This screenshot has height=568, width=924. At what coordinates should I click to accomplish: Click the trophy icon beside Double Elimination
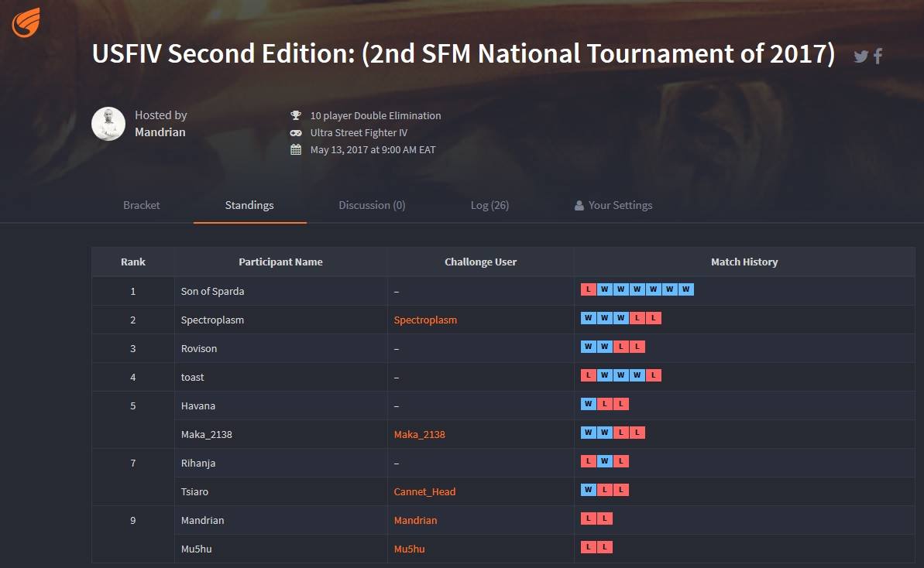(x=296, y=115)
